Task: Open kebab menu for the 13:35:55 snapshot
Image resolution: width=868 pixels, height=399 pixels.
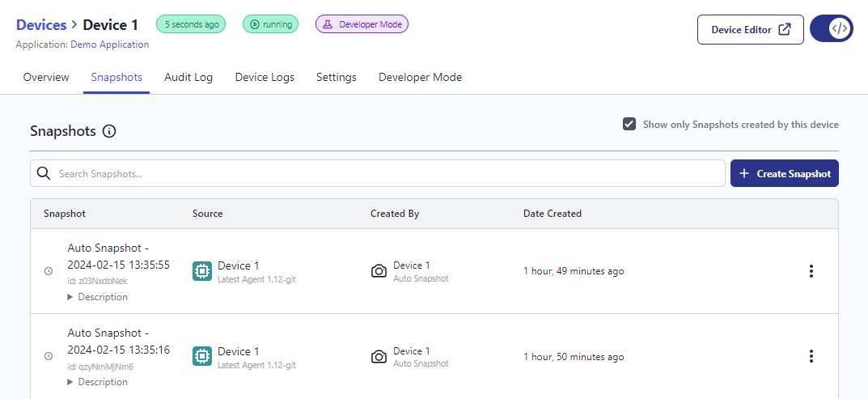Action: pos(811,271)
